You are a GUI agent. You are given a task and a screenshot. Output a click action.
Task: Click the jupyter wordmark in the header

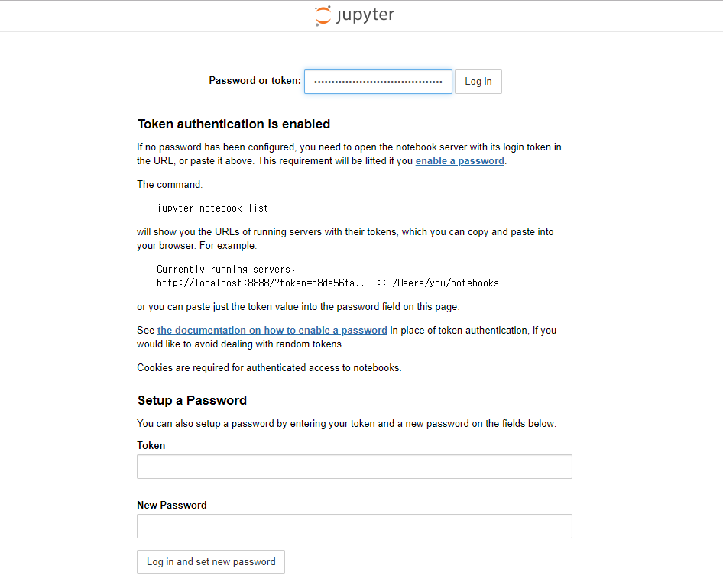pyautogui.click(x=365, y=15)
